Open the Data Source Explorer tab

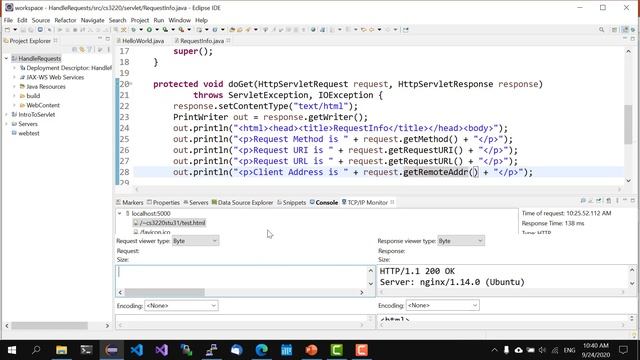pos(242,202)
